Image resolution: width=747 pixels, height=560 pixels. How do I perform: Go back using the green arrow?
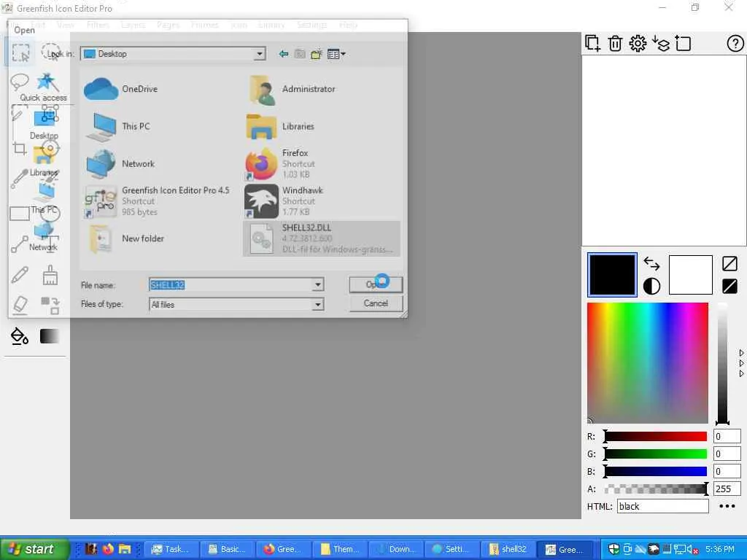[284, 54]
